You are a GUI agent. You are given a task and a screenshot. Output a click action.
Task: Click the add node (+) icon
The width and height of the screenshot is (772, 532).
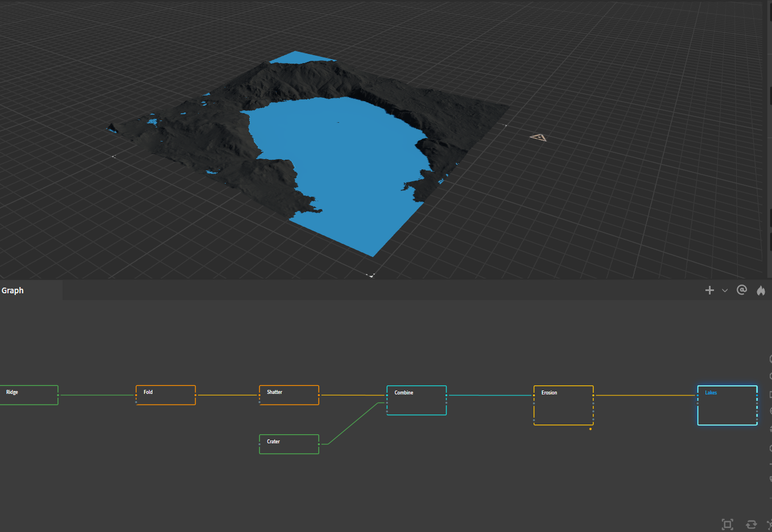tap(709, 290)
